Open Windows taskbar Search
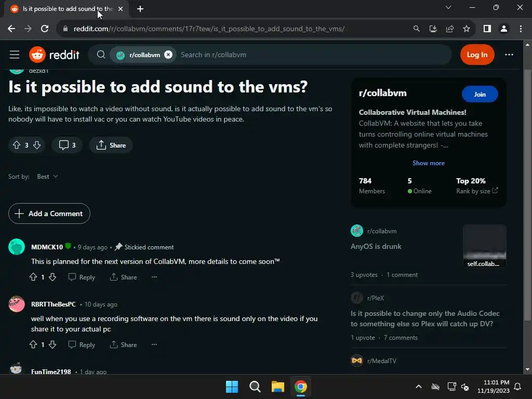 [255, 387]
